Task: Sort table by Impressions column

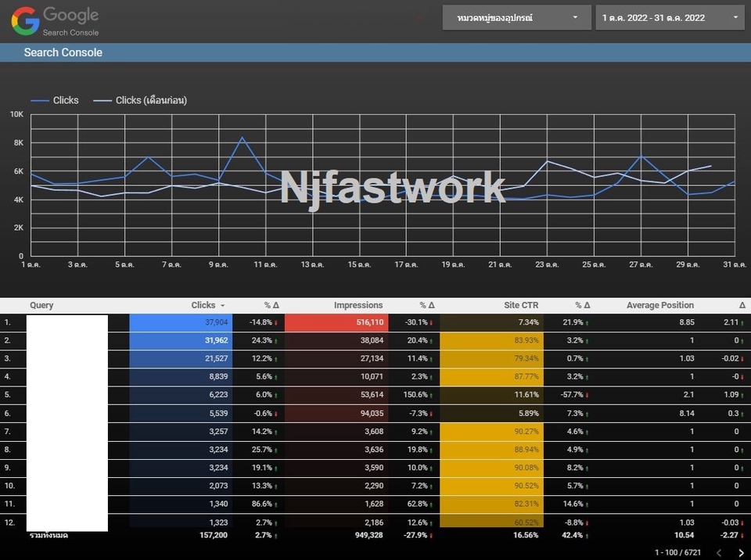Action: coord(358,305)
